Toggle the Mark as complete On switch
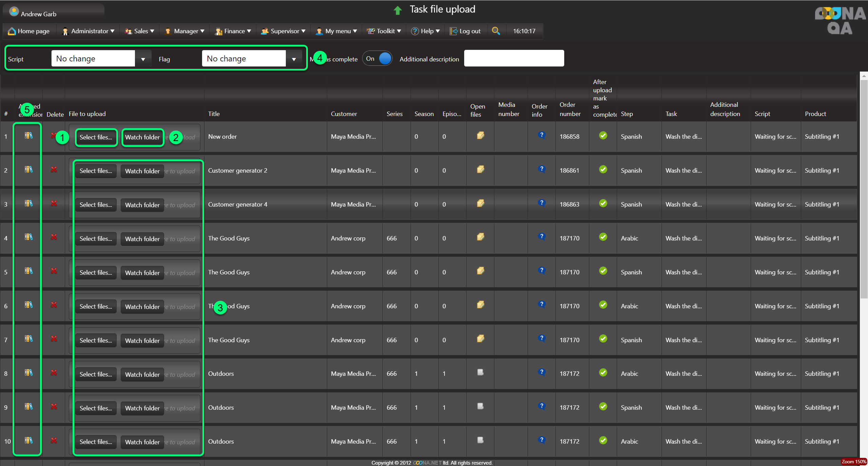Viewport: 868px width, 466px height. click(x=377, y=59)
